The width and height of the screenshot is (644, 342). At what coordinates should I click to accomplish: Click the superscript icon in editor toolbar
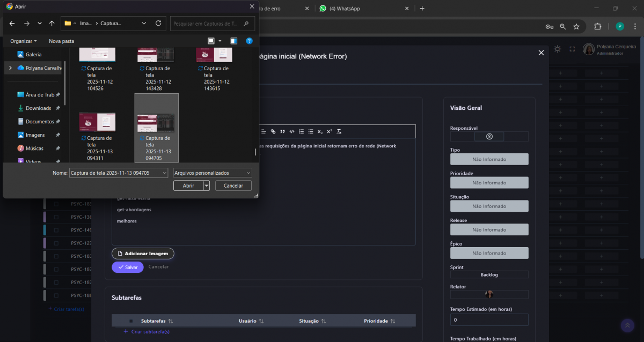[330, 131]
